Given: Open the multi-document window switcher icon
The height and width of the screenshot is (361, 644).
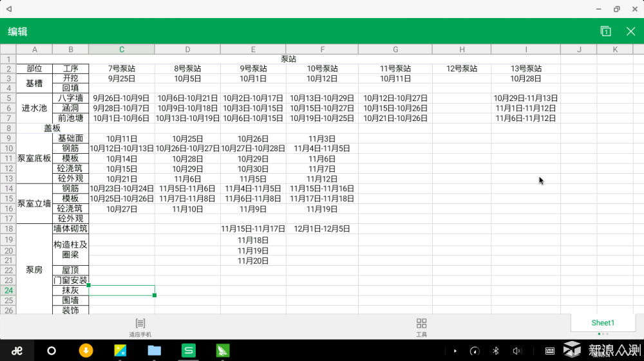Looking at the screenshot, I should (605, 32).
